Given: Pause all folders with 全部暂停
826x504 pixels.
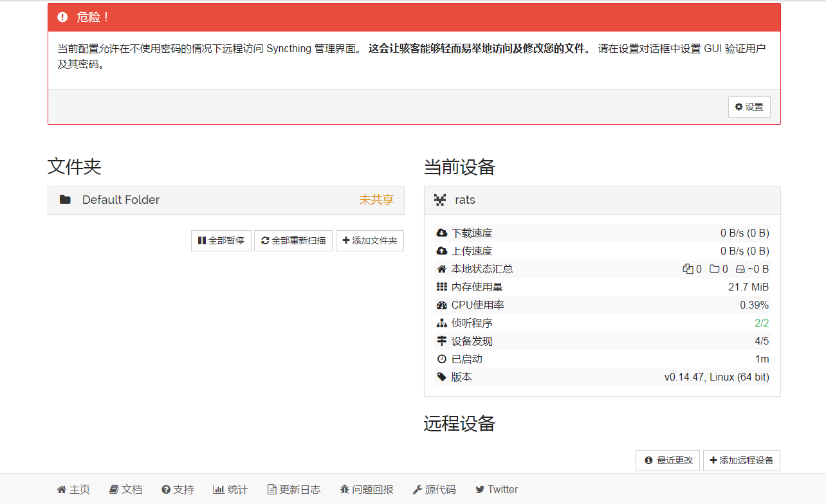Looking at the screenshot, I should click(x=221, y=240).
